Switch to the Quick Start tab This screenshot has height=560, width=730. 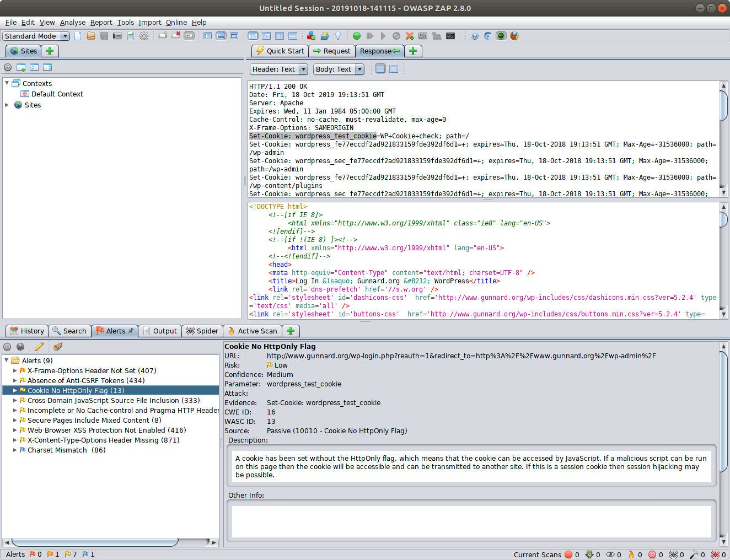pos(280,51)
